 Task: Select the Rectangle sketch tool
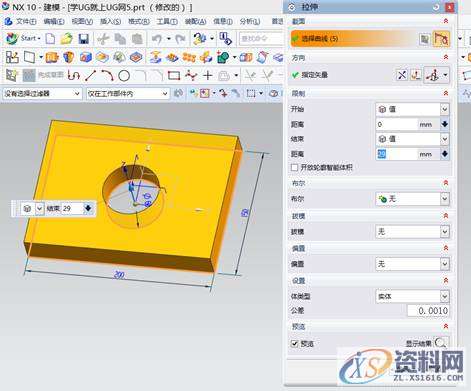click(174, 76)
